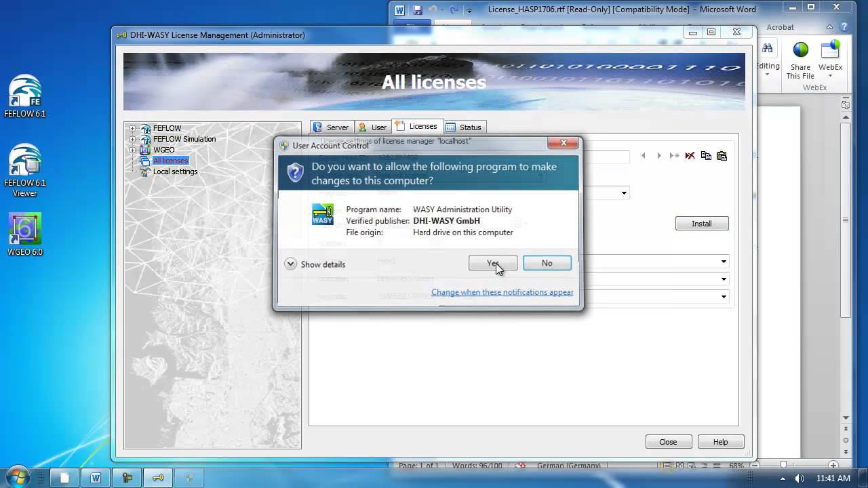Switch to the Licenses tab
Image resolution: width=868 pixels, height=488 pixels.
pyautogui.click(x=416, y=126)
